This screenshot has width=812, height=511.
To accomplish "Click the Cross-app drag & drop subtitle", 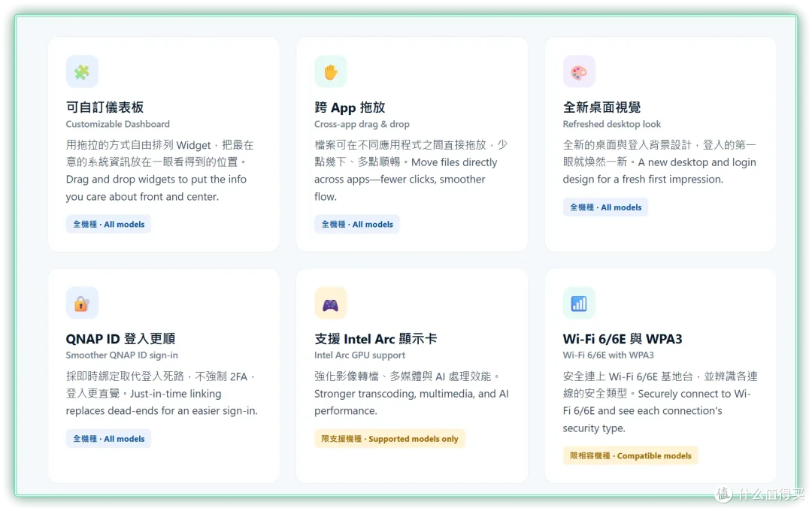I will [x=362, y=124].
